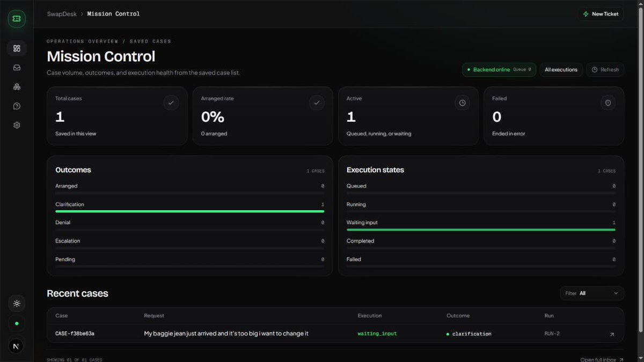The width and height of the screenshot is (644, 362).
Task: Click the Refresh button
Action: click(x=605, y=70)
